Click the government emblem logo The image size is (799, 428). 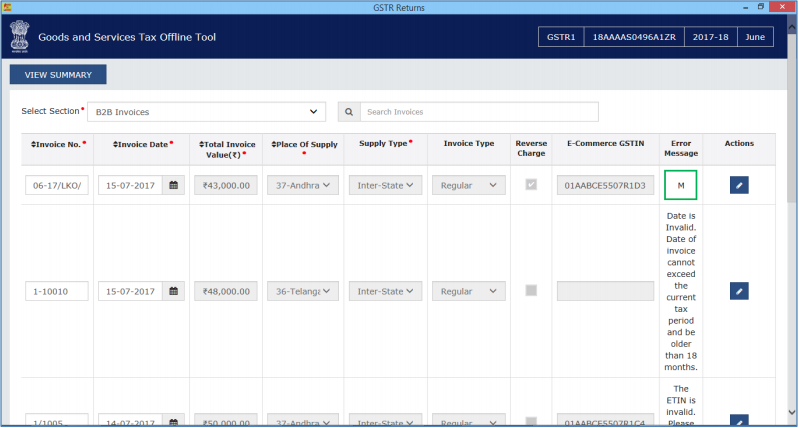(19, 37)
